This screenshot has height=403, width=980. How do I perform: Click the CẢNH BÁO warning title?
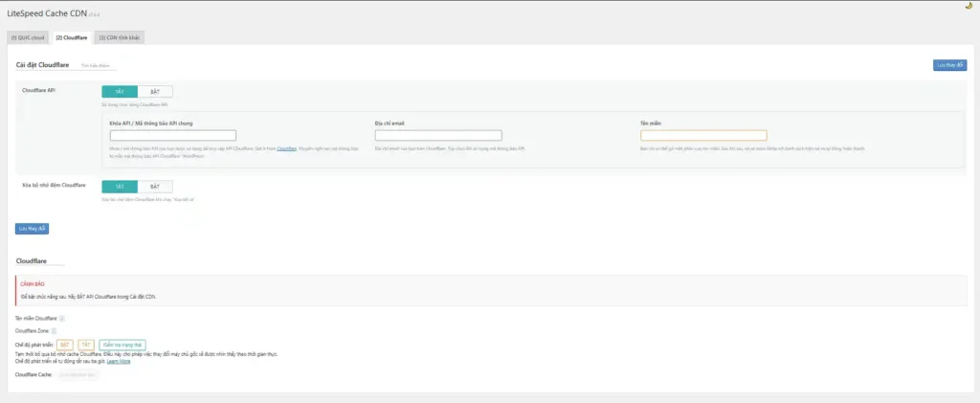click(33, 284)
